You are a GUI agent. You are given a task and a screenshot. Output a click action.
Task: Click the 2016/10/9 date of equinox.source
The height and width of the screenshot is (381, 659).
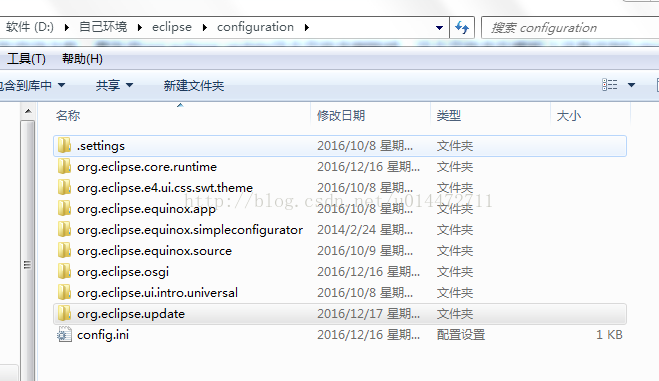[365, 251]
